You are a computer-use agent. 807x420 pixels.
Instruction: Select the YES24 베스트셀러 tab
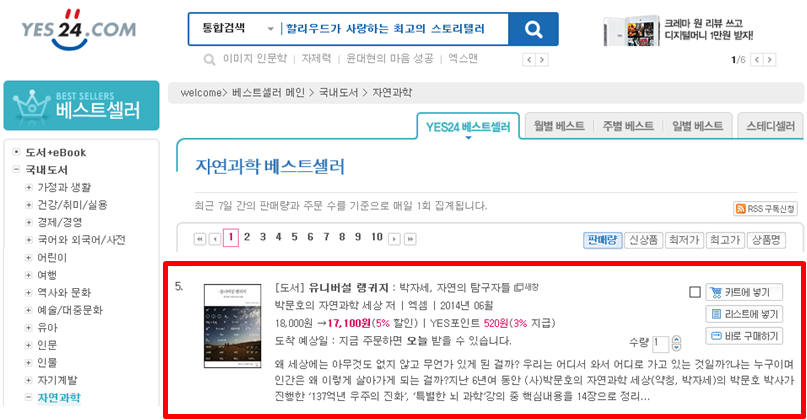pos(468,127)
